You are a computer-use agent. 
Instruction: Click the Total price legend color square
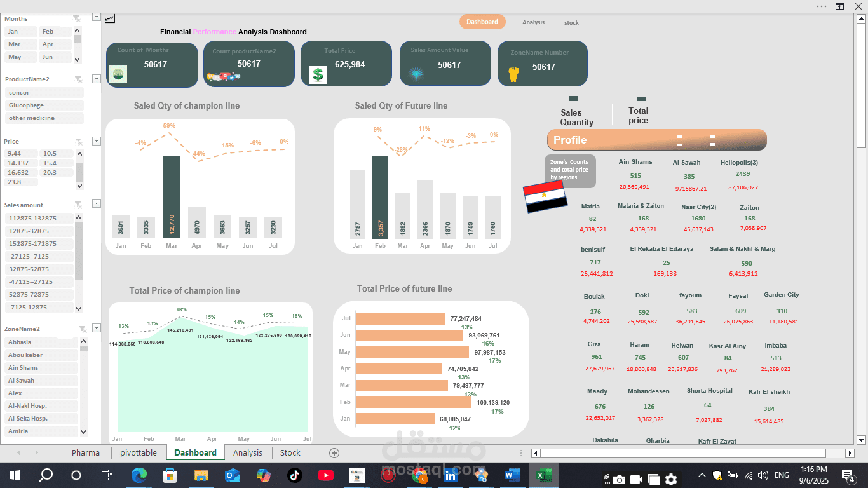tap(641, 98)
